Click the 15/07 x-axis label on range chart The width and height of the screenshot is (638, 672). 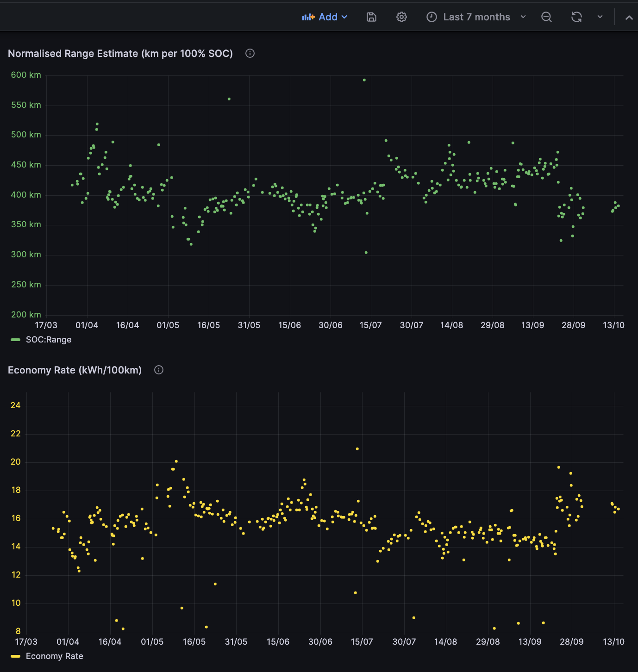[371, 325]
